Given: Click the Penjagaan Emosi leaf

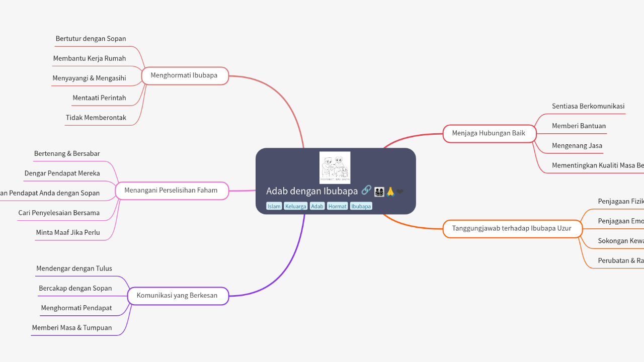Looking at the screenshot, I should click(x=621, y=221).
